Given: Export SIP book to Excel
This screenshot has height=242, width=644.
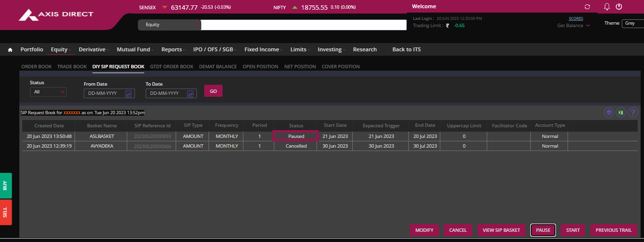Looking at the screenshot, I should pos(620,112).
